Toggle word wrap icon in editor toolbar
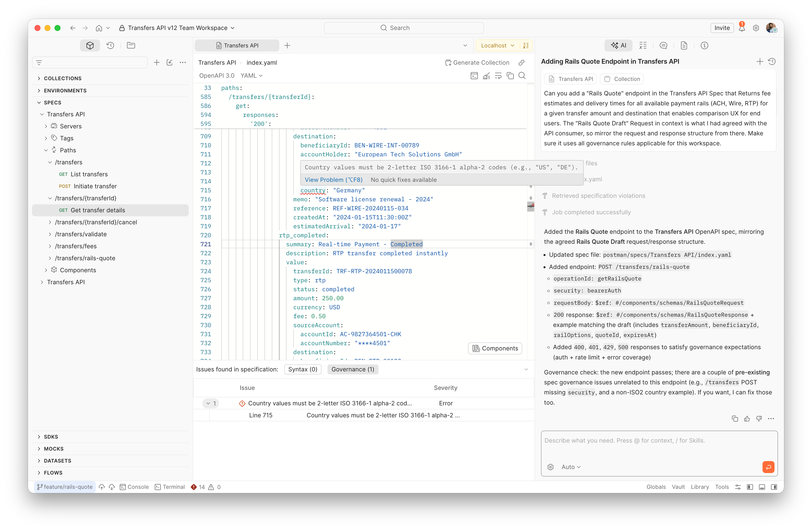Screen dimensions: 812x530 click(x=498, y=76)
